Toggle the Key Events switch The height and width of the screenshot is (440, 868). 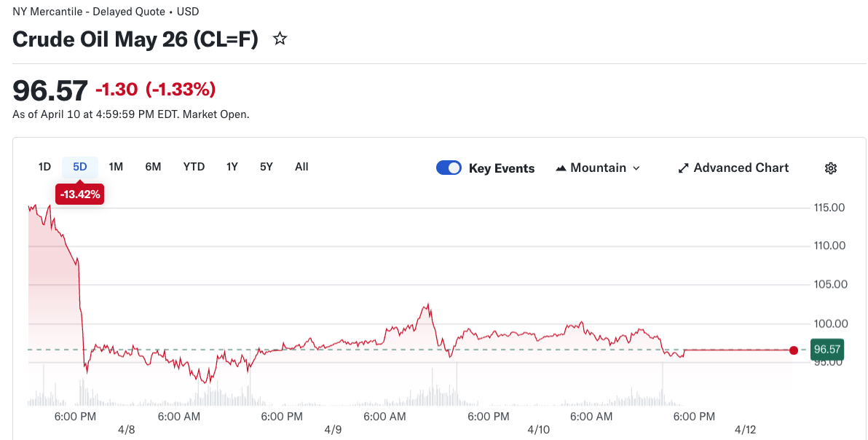click(x=449, y=168)
